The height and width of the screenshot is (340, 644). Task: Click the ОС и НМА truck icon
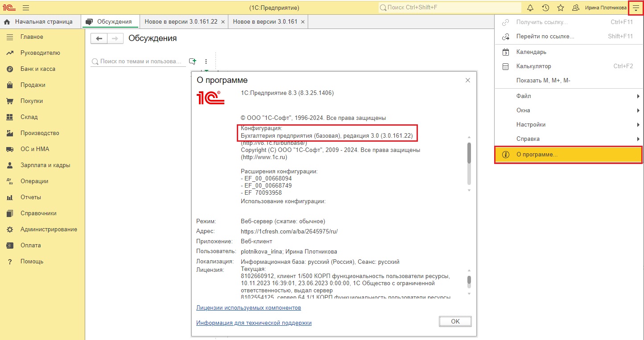[x=10, y=149]
